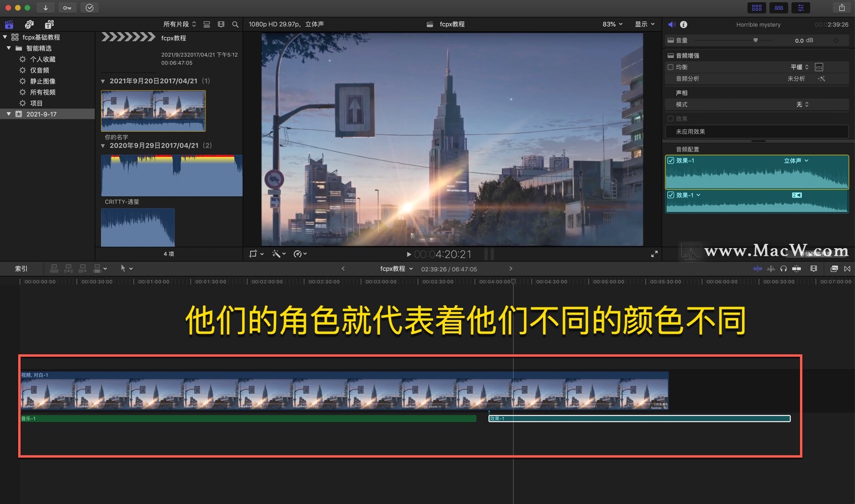Toggle the timeline panel visibility button
Viewport: 855px width, 504px height.
tap(779, 8)
